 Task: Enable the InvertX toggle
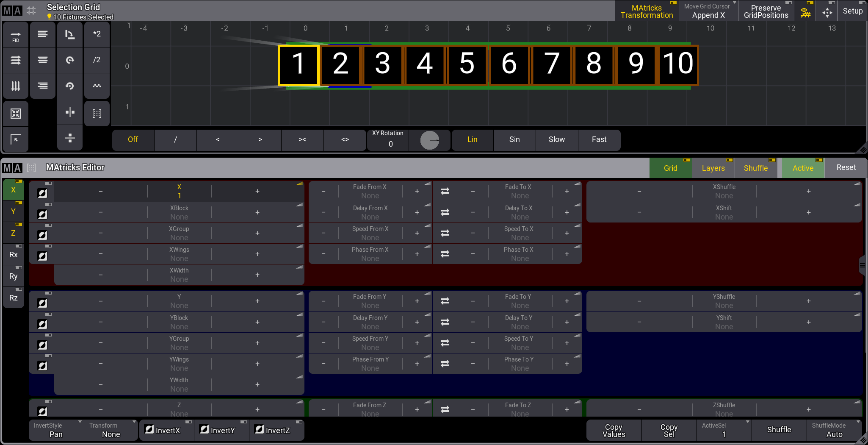(x=166, y=430)
